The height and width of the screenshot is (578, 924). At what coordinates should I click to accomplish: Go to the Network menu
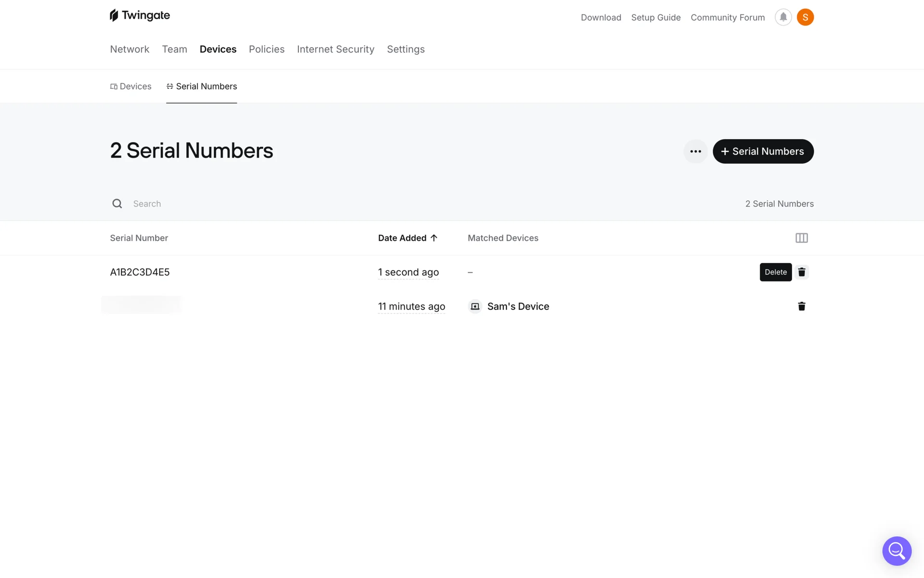pos(129,49)
